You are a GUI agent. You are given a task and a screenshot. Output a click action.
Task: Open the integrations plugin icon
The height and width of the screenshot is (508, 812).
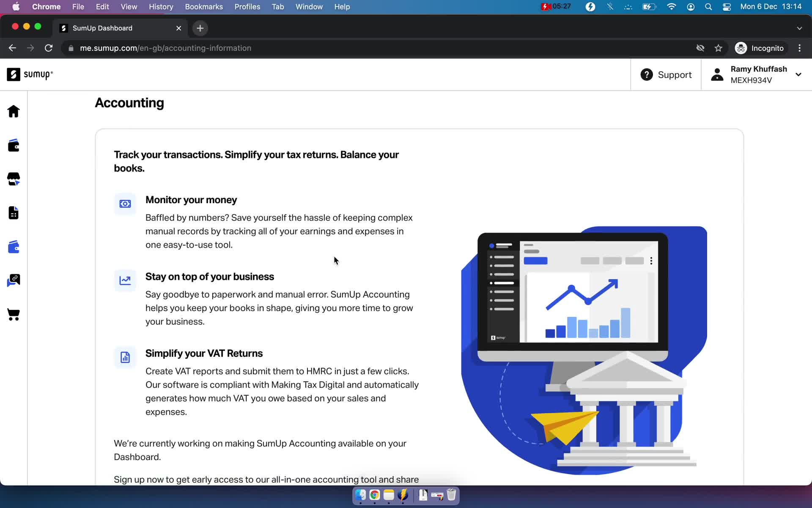tap(14, 280)
